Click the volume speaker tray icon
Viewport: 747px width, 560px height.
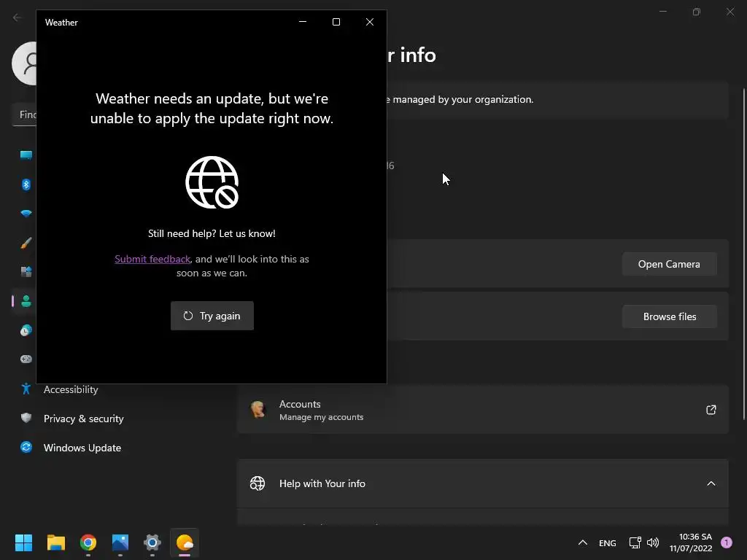tap(653, 542)
